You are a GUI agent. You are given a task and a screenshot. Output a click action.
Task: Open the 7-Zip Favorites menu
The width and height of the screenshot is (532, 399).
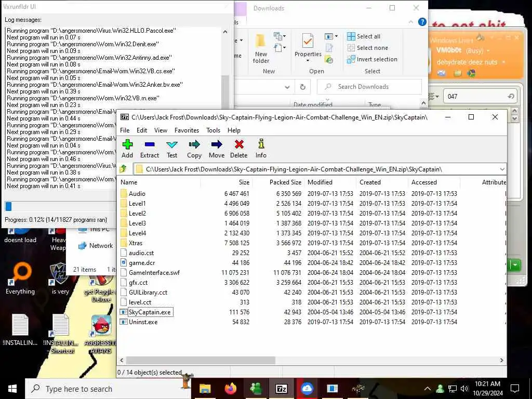pyautogui.click(x=187, y=130)
